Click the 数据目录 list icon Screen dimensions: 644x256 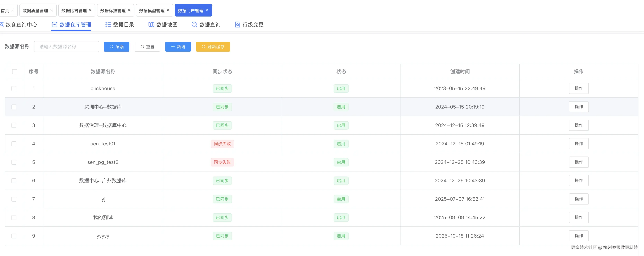pos(108,25)
